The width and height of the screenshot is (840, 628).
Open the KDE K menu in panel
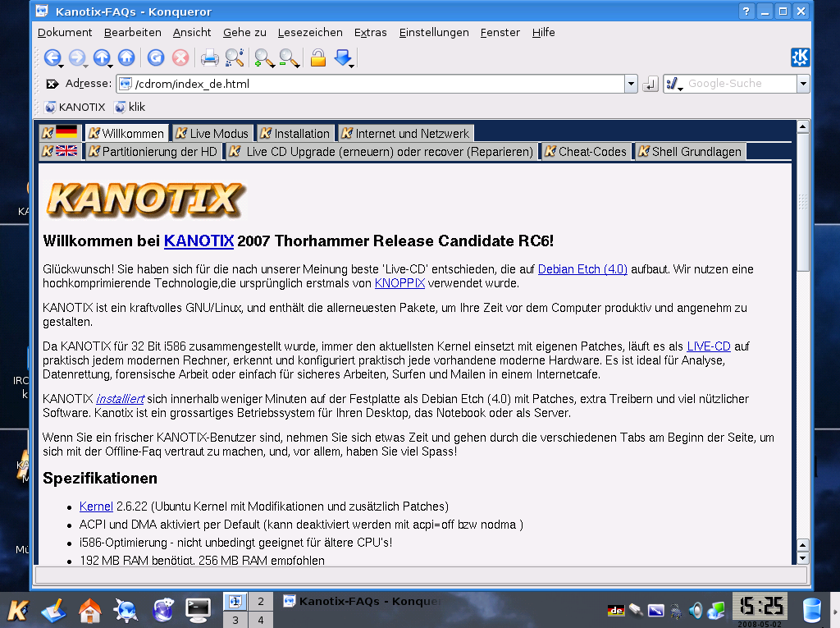coord(18,610)
